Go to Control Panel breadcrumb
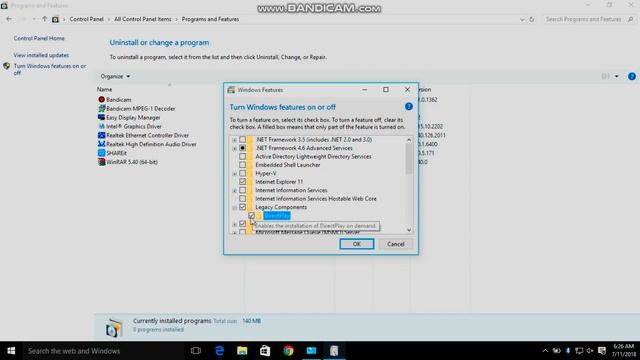Viewport: 640px width, 360px height. (87, 19)
